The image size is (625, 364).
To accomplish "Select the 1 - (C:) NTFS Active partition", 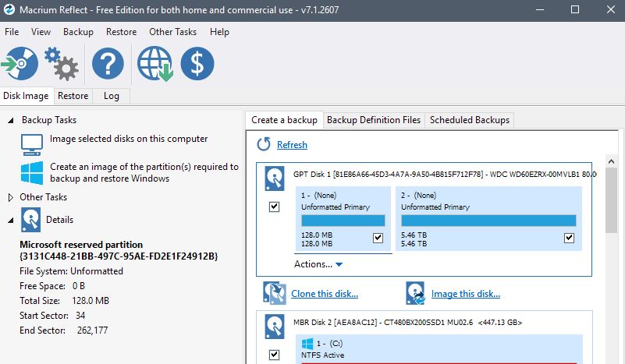I will point(439,349).
